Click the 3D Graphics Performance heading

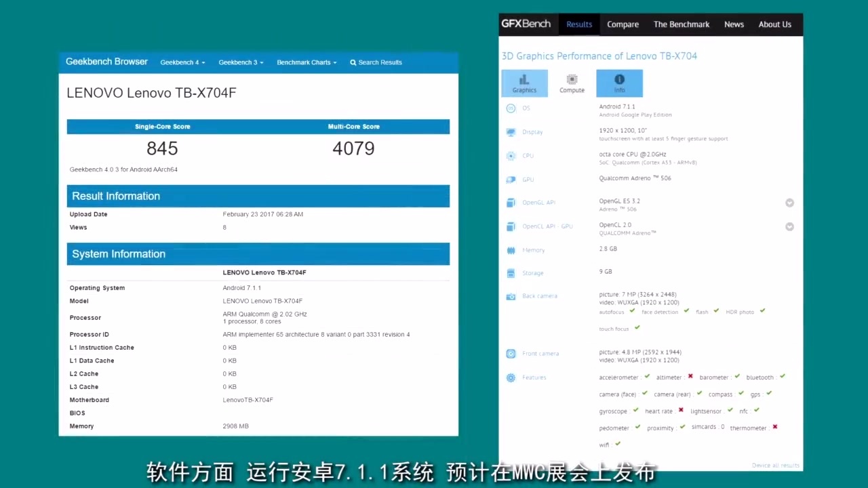[599, 56]
